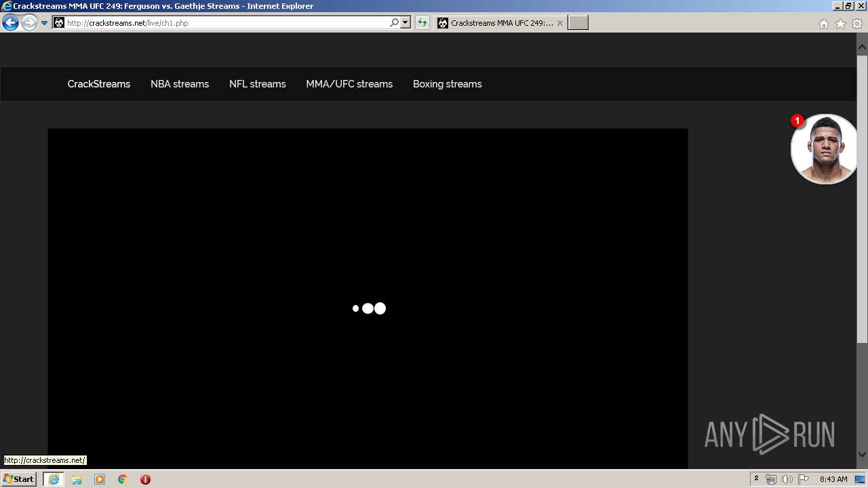Open the NBA streams menu item
This screenshot has width=868, height=488.
click(x=180, y=84)
